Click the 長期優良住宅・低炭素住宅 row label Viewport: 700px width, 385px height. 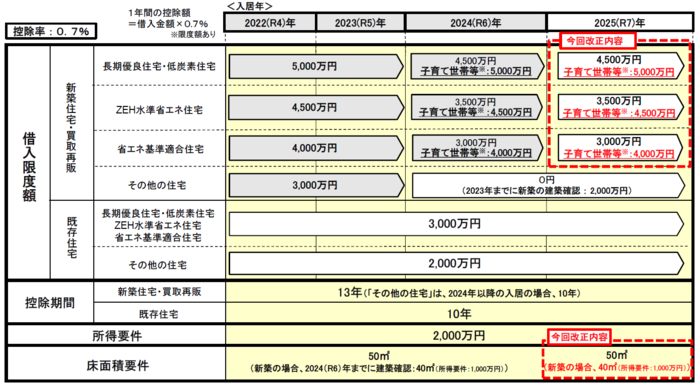159,67
